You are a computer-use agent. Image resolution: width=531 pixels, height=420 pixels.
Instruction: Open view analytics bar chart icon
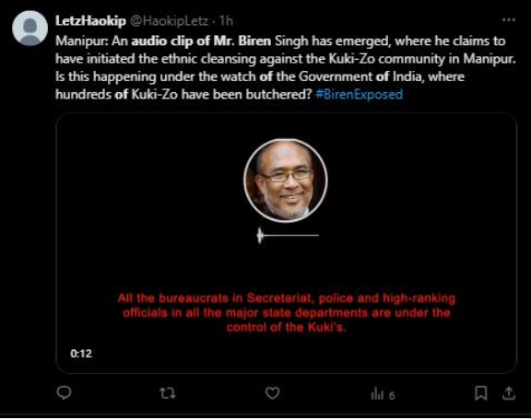tap(377, 393)
